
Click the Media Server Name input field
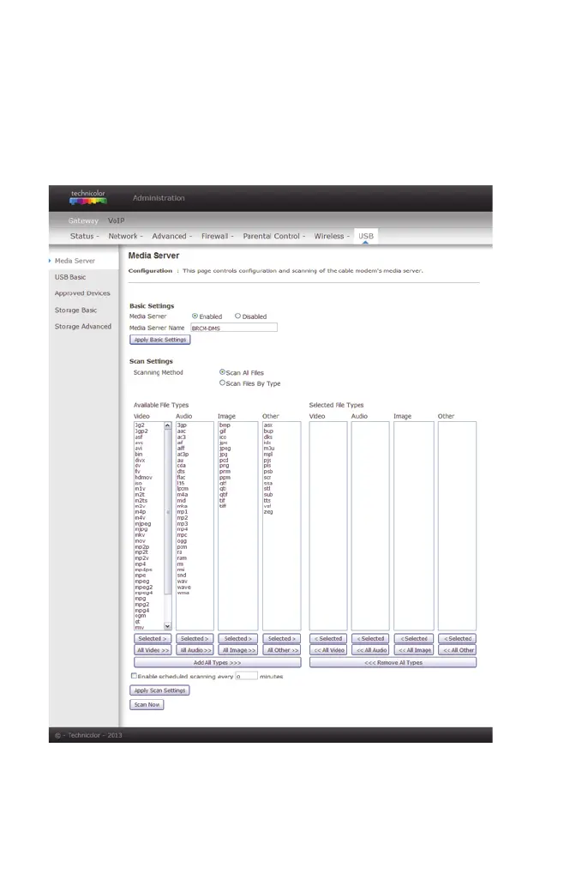(x=233, y=328)
